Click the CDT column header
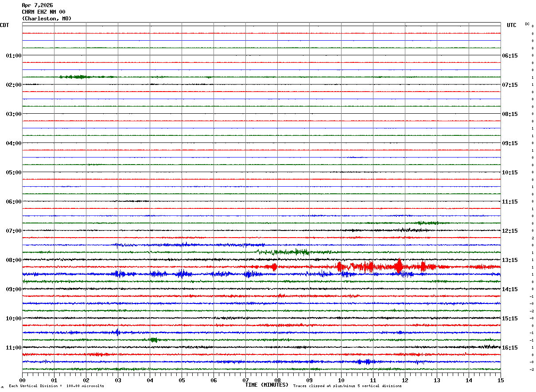 click(x=4, y=25)
